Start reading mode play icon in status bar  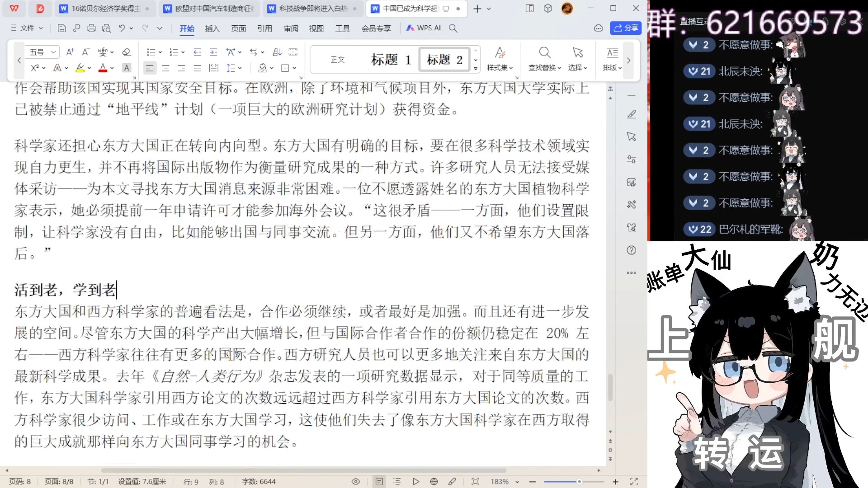tap(415, 482)
